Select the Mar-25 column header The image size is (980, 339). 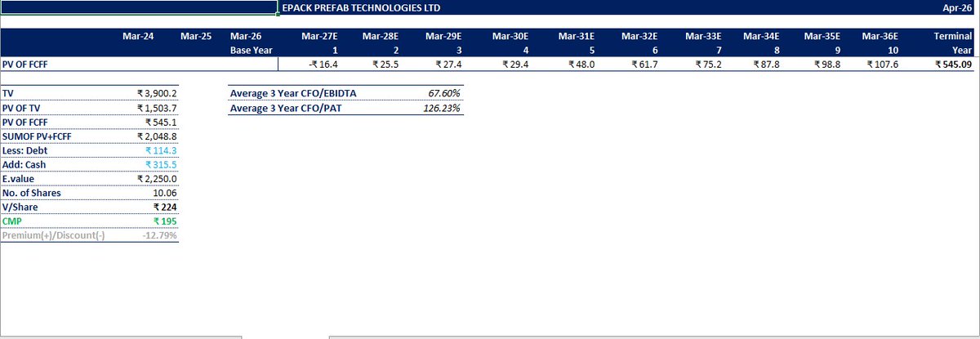(196, 37)
